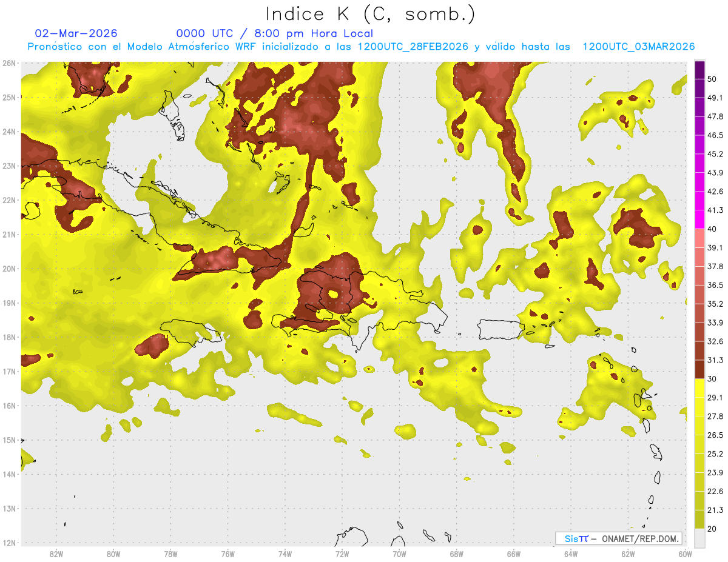Pick the dark purple swatch above label 50
Viewport: 728px width, 562px height.
[x=699, y=70]
